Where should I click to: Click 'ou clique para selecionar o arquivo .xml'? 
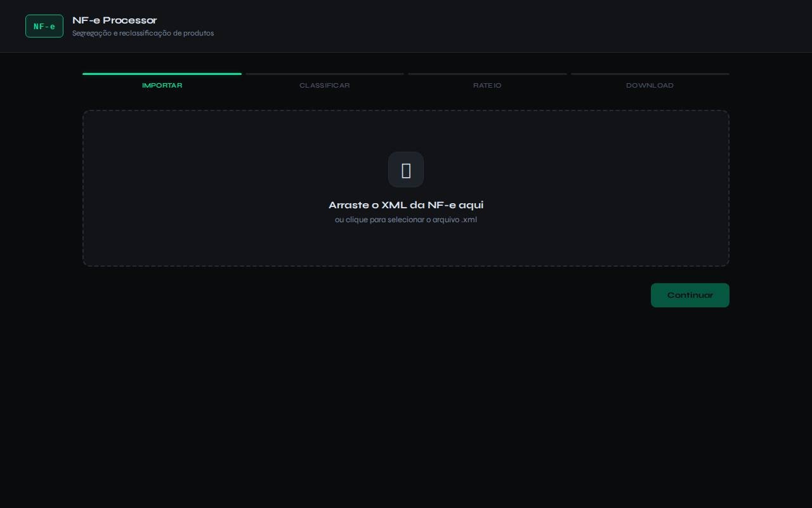point(406,220)
